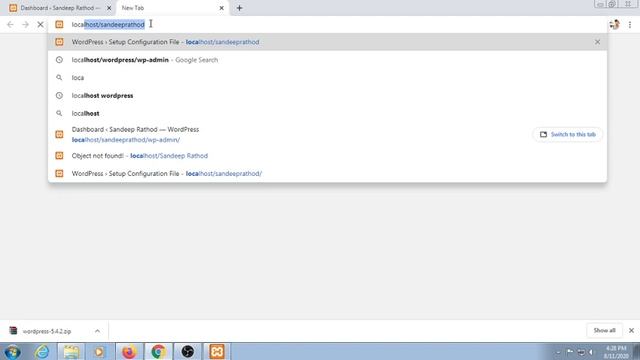Select the 'localhost' search suggestion
640x360 pixels.
(327, 113)
